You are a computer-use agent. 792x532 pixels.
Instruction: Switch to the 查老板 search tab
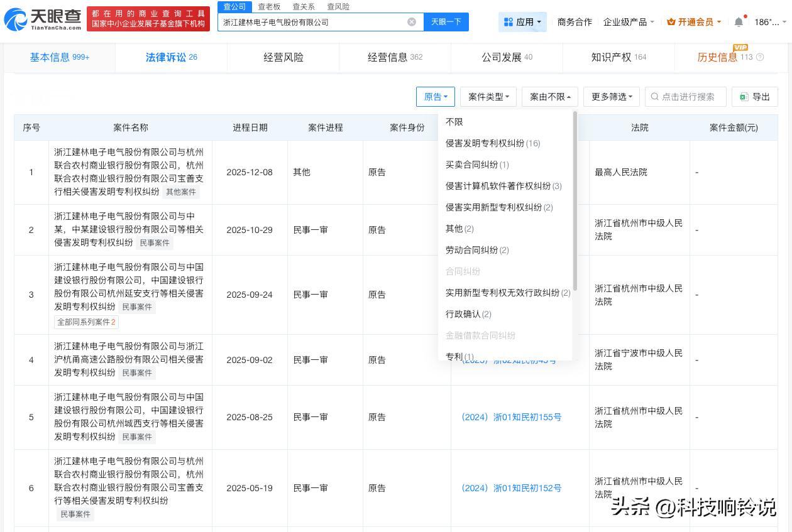[269, 6]
